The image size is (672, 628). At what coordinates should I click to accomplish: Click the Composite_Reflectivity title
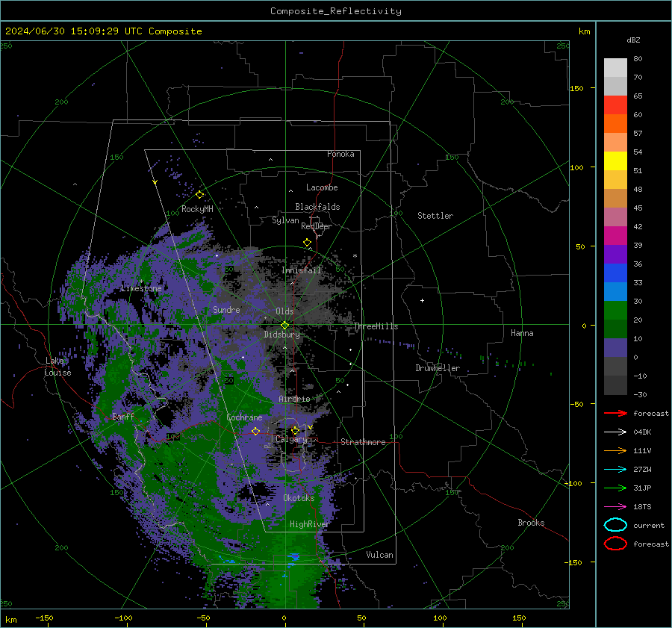336,11
